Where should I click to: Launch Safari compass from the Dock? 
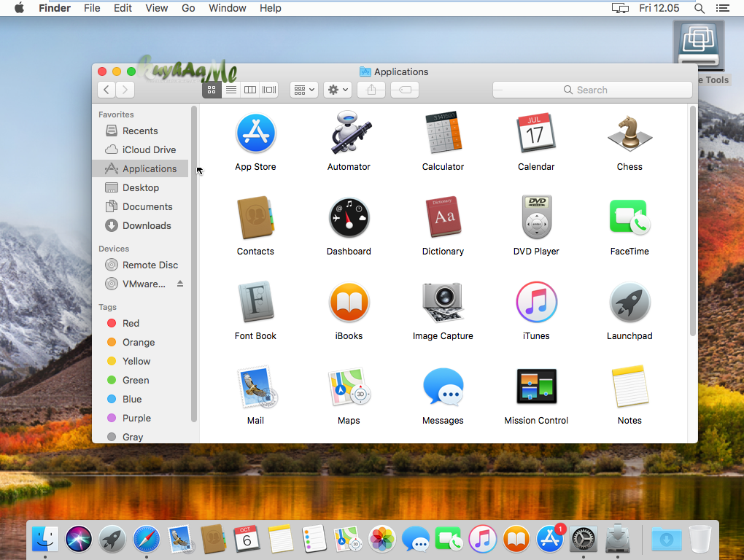click(146, 539)
